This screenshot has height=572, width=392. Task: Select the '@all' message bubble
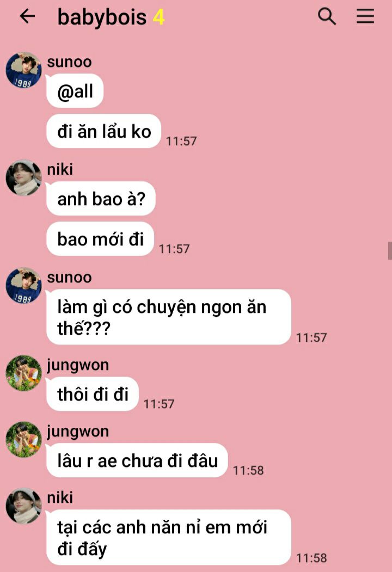coord(75,91)
